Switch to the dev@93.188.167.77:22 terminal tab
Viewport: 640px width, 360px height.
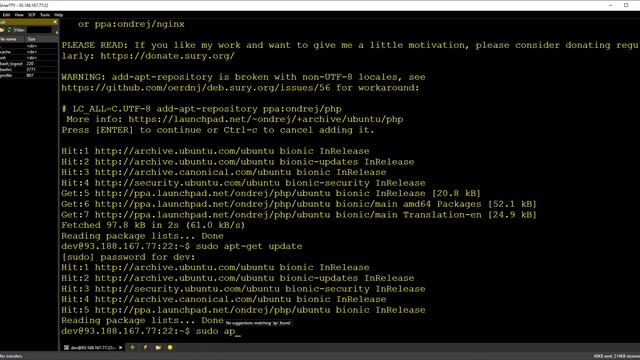point(93,348)
